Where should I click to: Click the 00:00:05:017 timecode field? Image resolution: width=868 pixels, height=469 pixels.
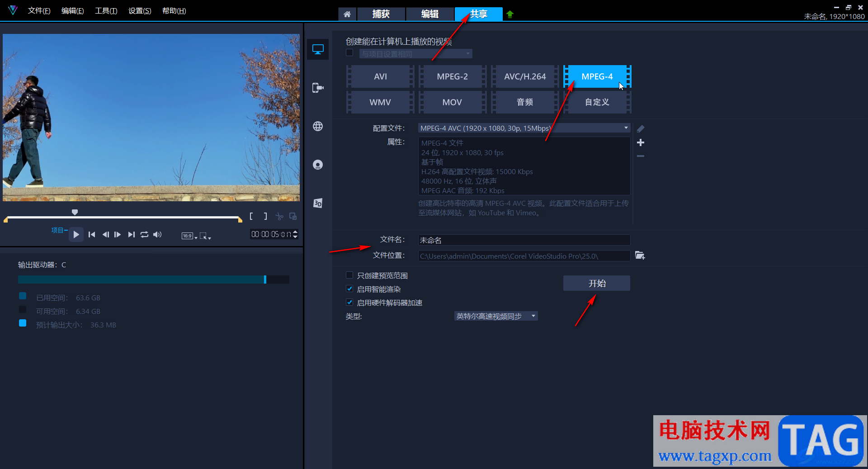click(x=271, y=234)
